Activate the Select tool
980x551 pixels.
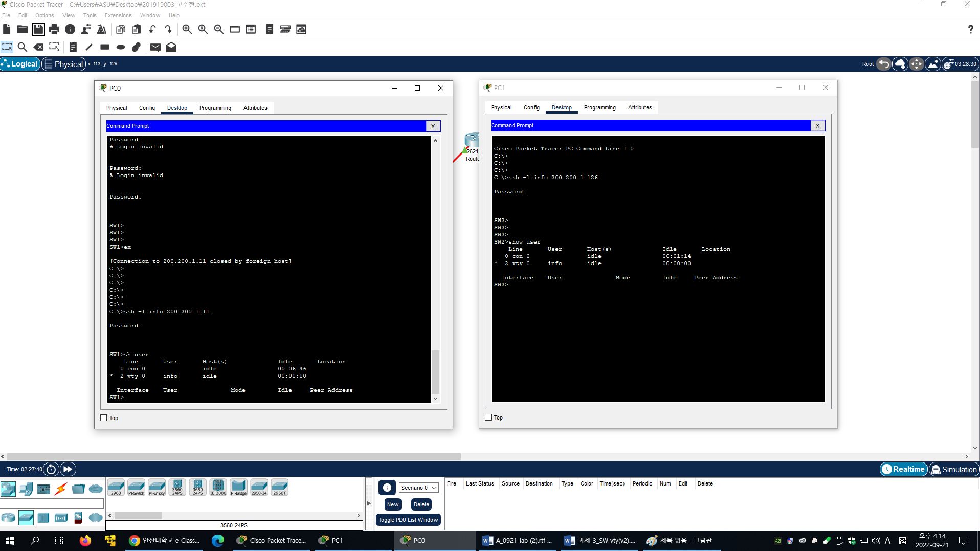click(7, 47)
